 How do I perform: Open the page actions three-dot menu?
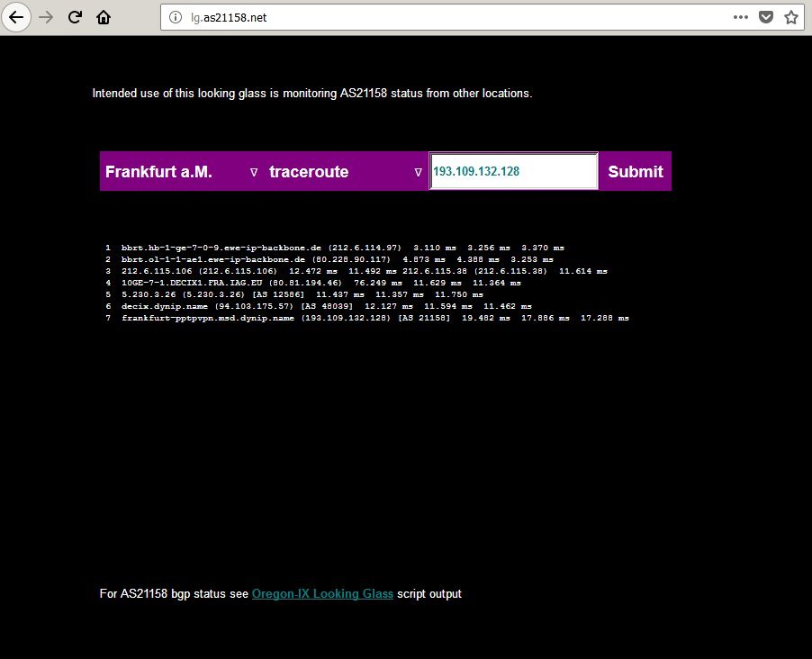pyautogui.click(x=740, y=17)
